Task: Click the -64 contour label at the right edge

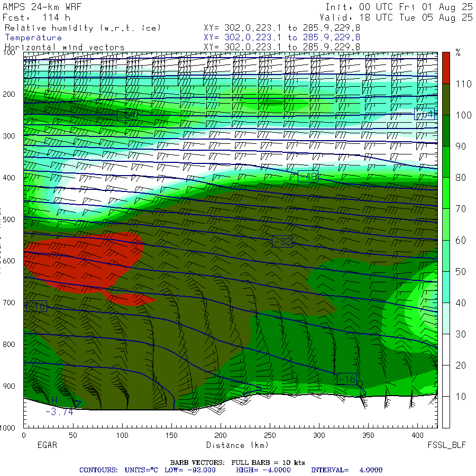Action: coord(424,114)
